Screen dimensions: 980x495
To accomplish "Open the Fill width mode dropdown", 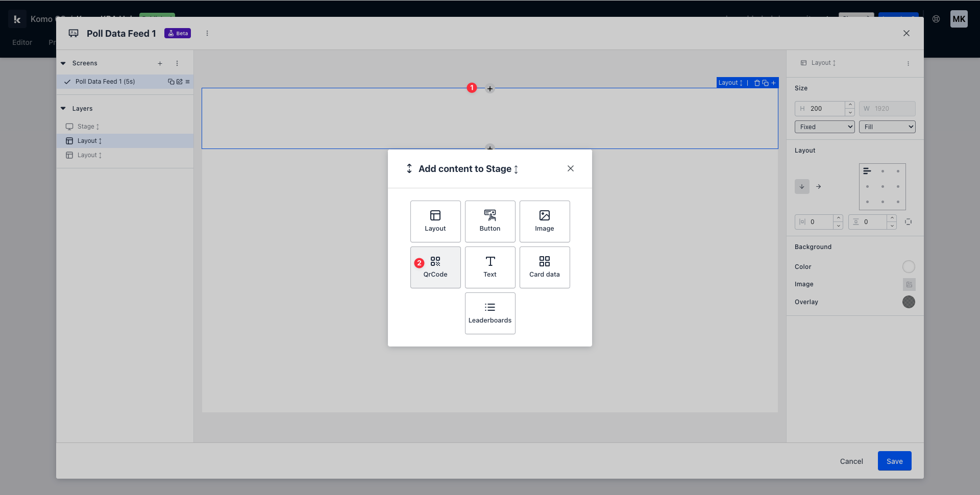I will point(887,127).
